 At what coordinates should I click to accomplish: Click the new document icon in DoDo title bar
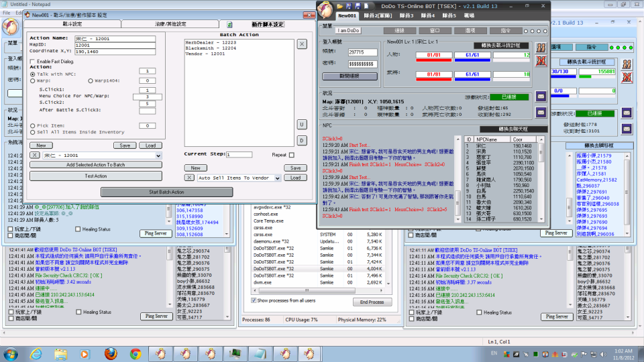pyautogui.click(x=366, y=6)
